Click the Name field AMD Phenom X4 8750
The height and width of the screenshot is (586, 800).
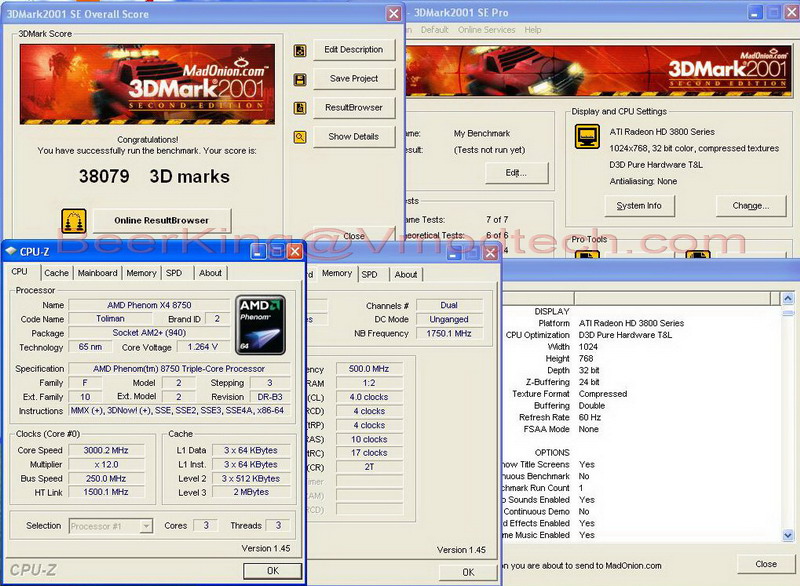[149, 305]
